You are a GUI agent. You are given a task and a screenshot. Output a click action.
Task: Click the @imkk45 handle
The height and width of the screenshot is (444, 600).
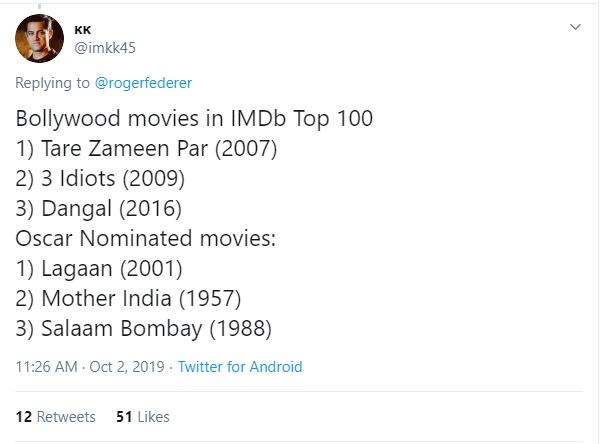click(x=107, y=48)
